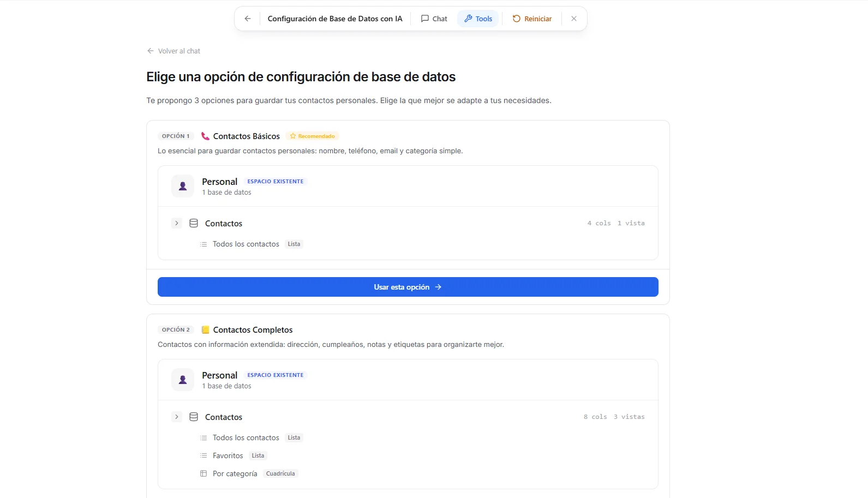Viewport: 868px width, 498px height.
Task: Select the Tools tab
Action: (478, 19)
